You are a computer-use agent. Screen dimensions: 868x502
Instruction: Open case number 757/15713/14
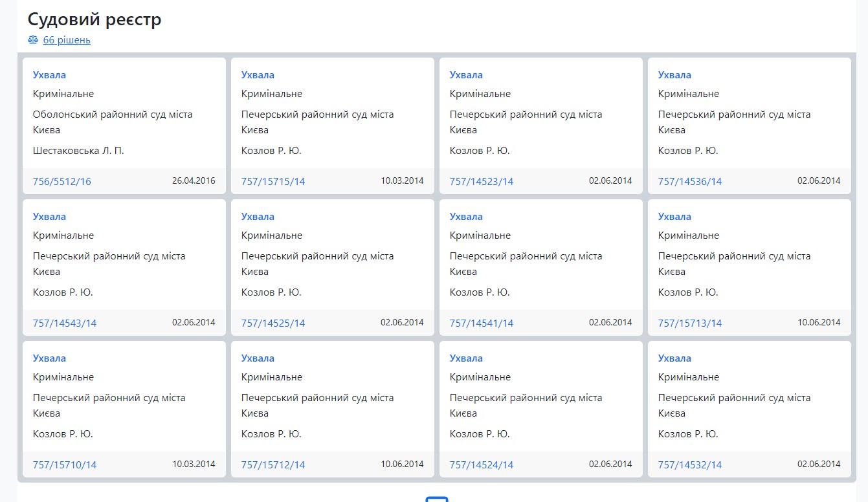tap(690, 323)
